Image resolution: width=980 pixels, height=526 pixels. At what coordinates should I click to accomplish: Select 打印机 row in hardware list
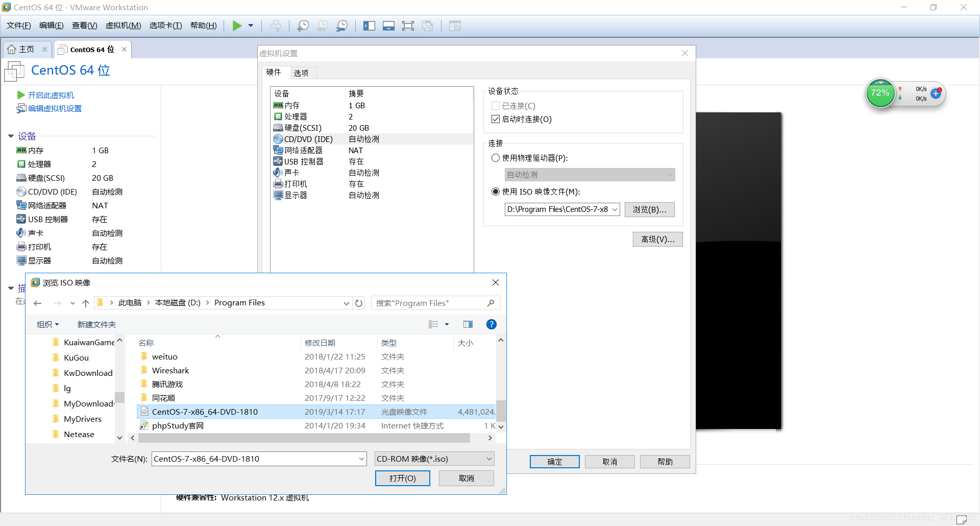372,184
